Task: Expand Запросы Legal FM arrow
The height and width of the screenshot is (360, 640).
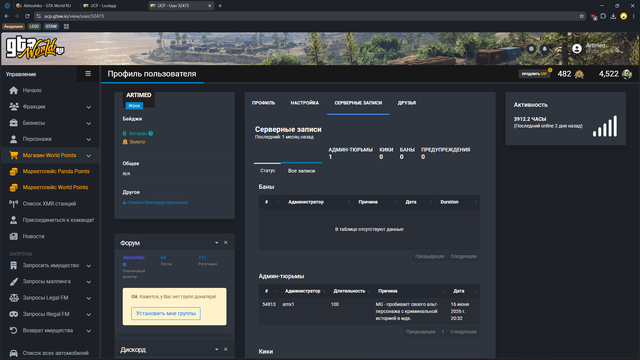Action: pos(89,298)
